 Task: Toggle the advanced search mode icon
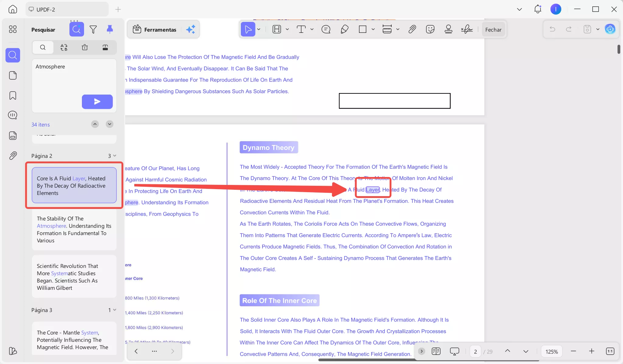point(76,29)
